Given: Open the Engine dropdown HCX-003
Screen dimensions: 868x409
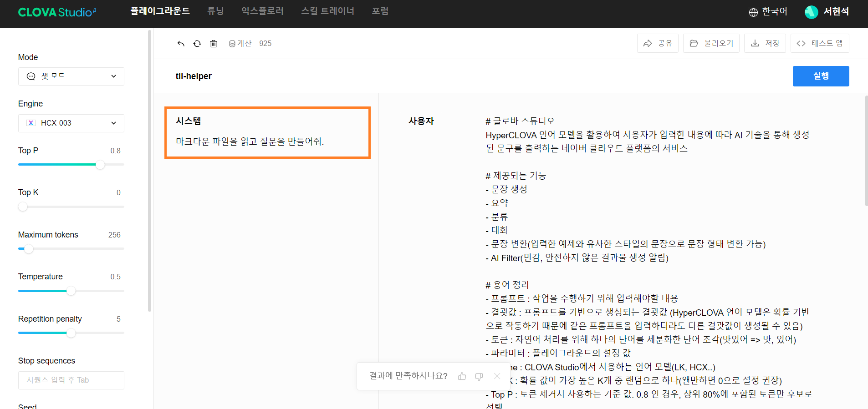Looking at the screenshot, I should pyautogui.click(x=71, y=123).
